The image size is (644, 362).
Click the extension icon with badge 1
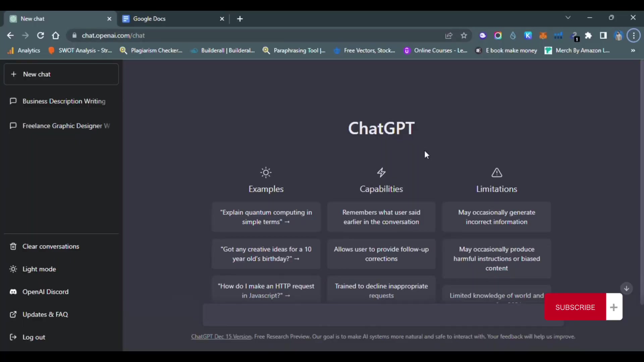click(574, 36)
